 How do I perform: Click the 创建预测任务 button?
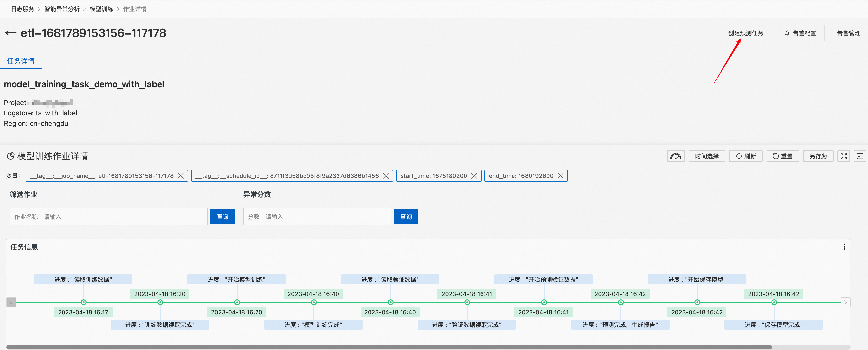745,33
